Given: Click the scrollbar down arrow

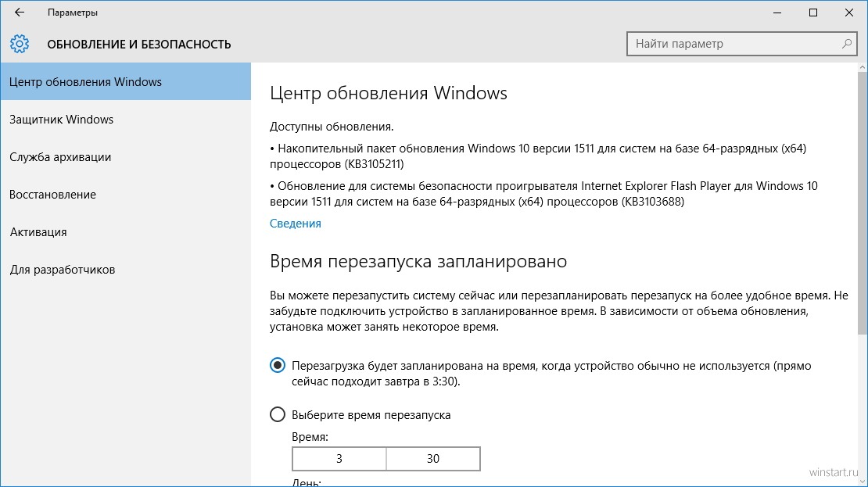Looking at the screenshot, I should 863,482.
